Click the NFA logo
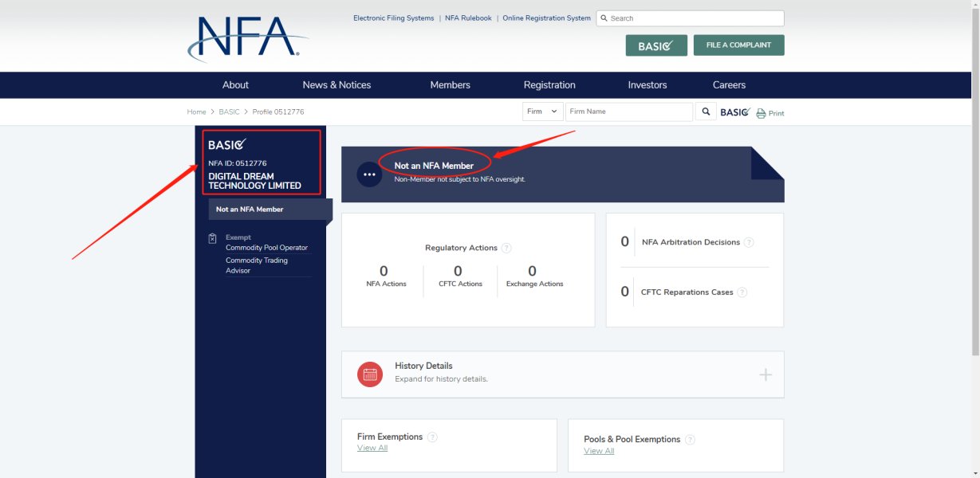 [248, 39]
